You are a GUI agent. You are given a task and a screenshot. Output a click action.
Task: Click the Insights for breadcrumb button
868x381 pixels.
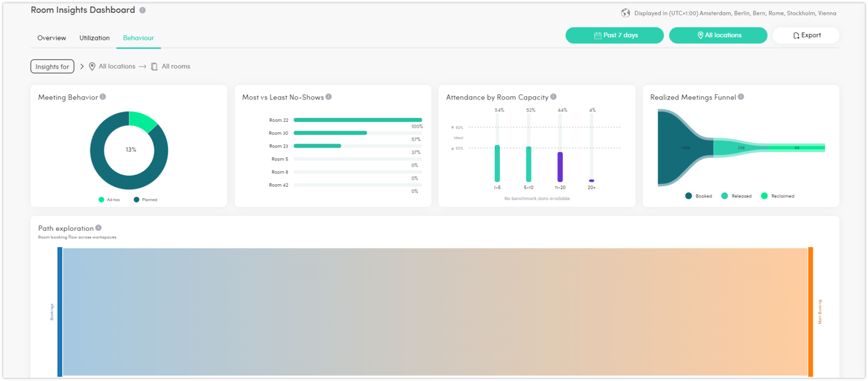click(x=52, y=66)
